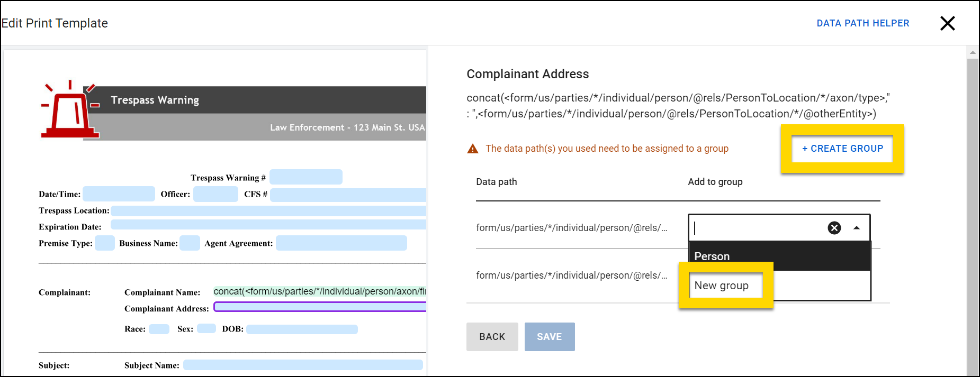Save the data path group settings
Image resolution: width=980 pixels, height=377 pixels.
click(549, 337)
